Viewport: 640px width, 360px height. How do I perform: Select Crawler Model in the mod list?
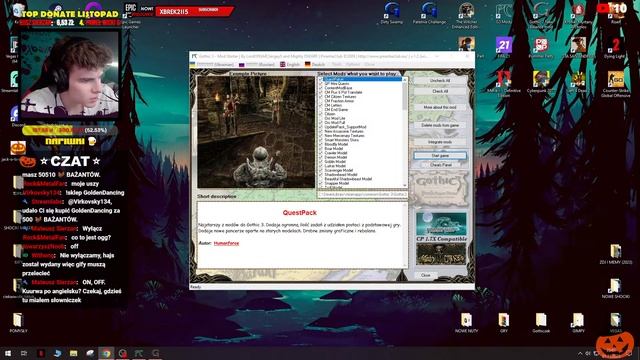pos(336,153)
